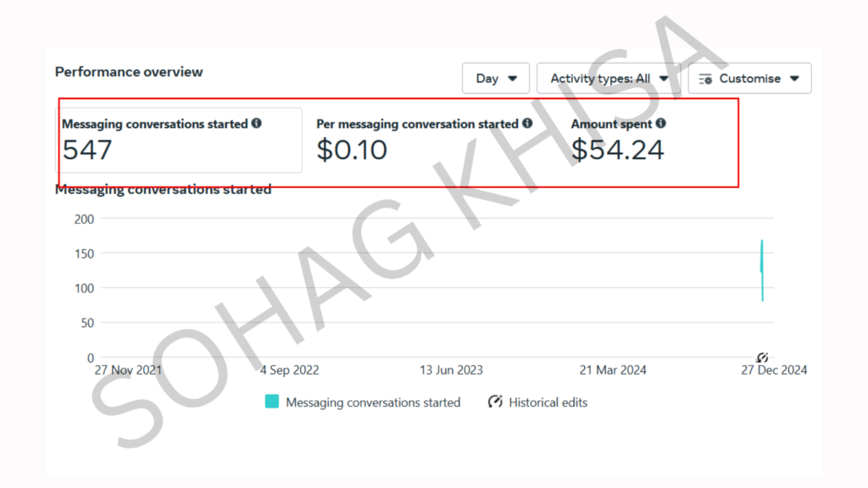Click the Customise sliders icon
The height and width of the screenshot is (488, 868).
pos(705,79)
